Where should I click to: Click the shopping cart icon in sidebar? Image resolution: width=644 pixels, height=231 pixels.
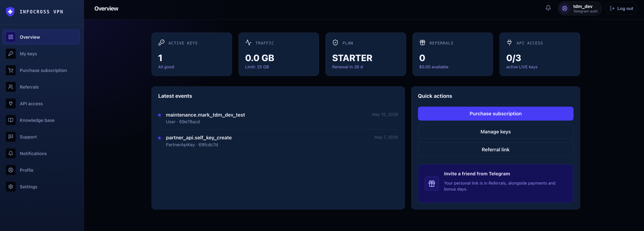(11, 70)
